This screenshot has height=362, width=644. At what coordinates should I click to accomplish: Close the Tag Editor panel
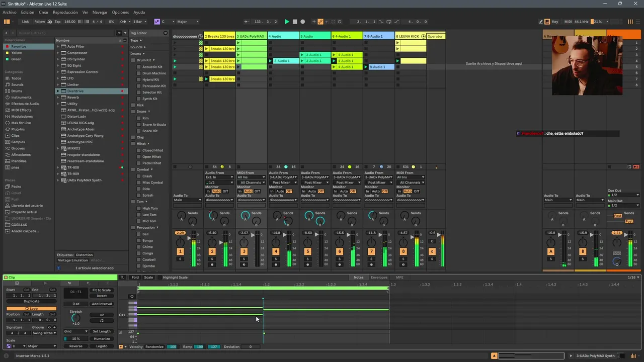pyautogui.click(x=165, y=33)
